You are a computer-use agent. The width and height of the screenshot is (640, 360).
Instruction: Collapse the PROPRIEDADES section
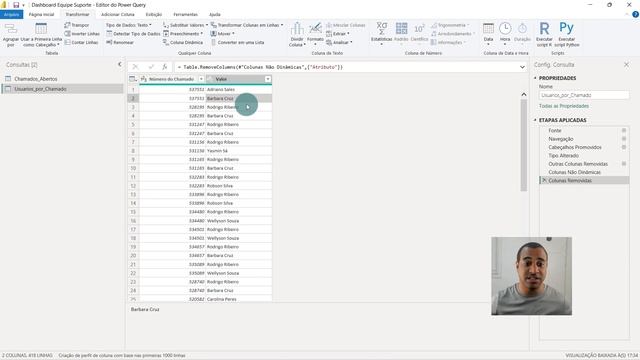[x=535, y=78]
